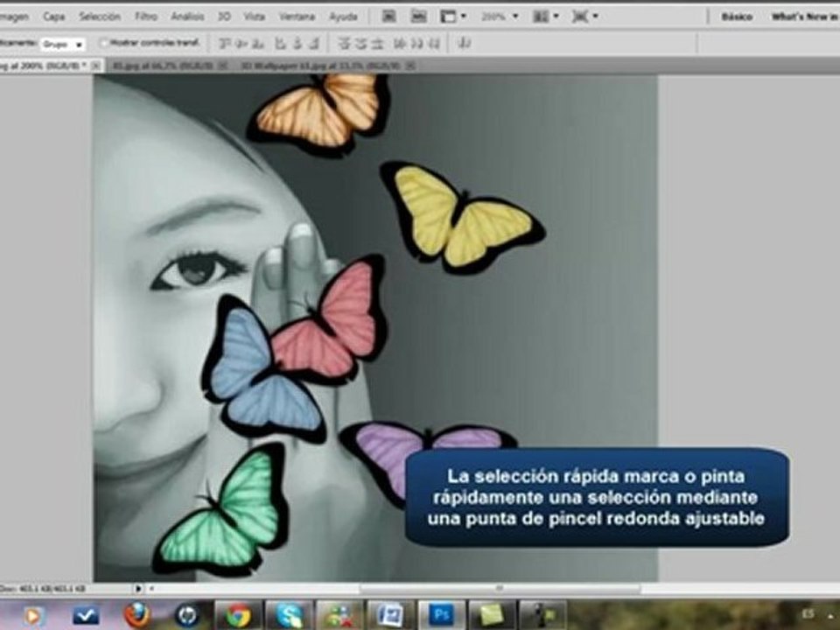Open the Grupo auto-select dropdown

point(63,45)
